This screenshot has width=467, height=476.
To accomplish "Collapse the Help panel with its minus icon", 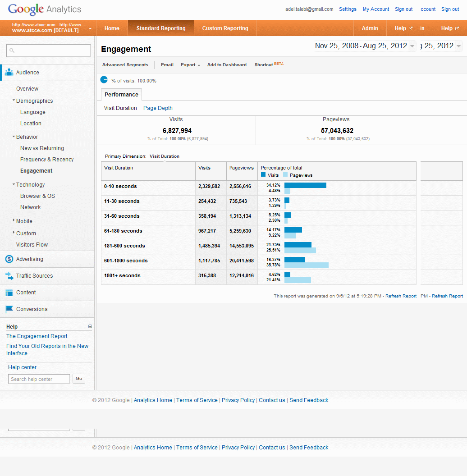I will pyautogui.click(x=90, y=326).
